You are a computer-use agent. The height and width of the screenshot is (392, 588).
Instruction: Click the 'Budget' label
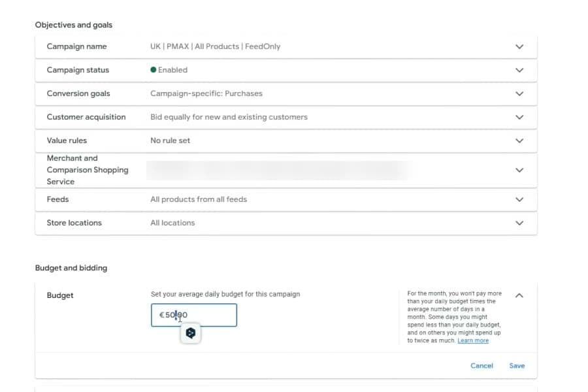point(60,295)
